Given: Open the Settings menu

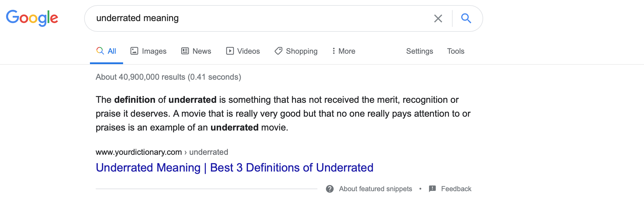Looking at the screenshot, I should coord(419,51).
